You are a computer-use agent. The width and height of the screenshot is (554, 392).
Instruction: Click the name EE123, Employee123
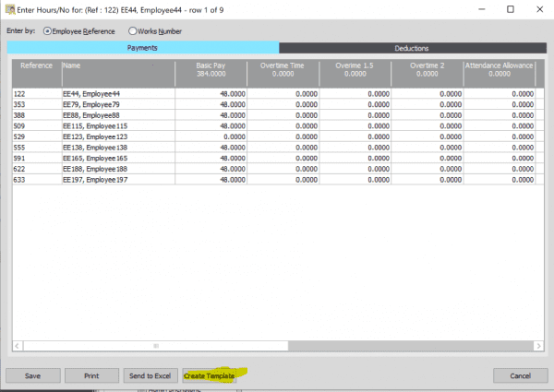click(x=95, y=137)
